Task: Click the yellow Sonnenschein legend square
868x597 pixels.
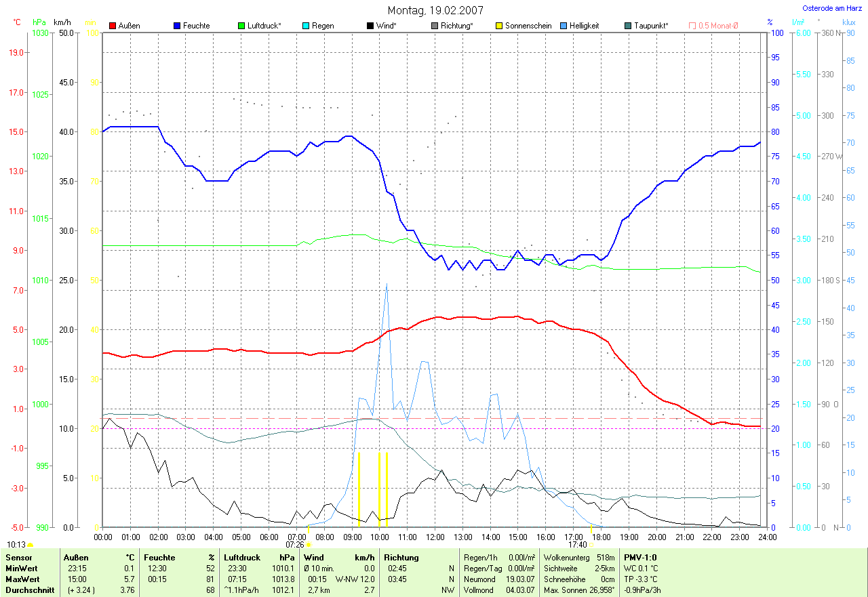Action: pos(499,26)
